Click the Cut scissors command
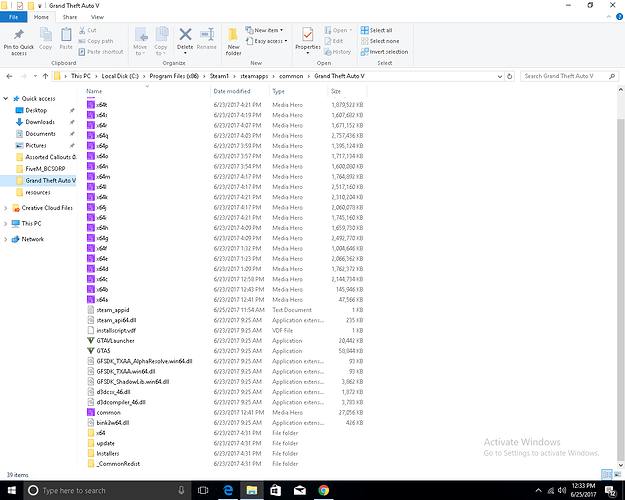Viewport: 625px width, 500px height. tap(87, 30)
